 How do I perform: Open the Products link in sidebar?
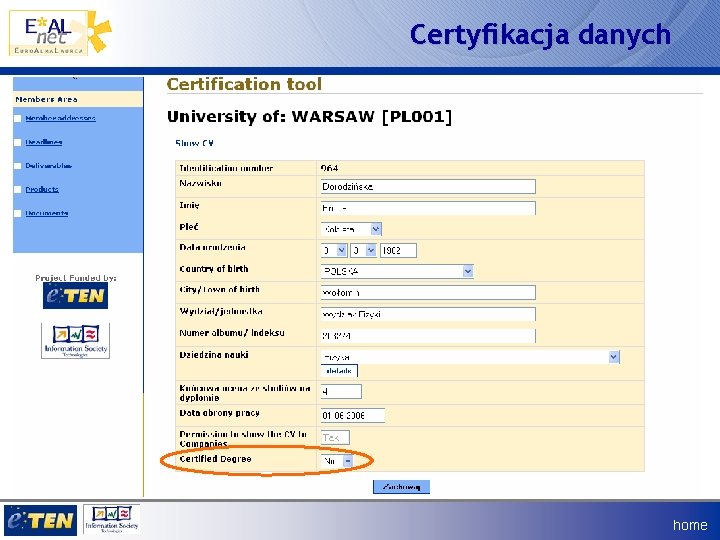42,189
